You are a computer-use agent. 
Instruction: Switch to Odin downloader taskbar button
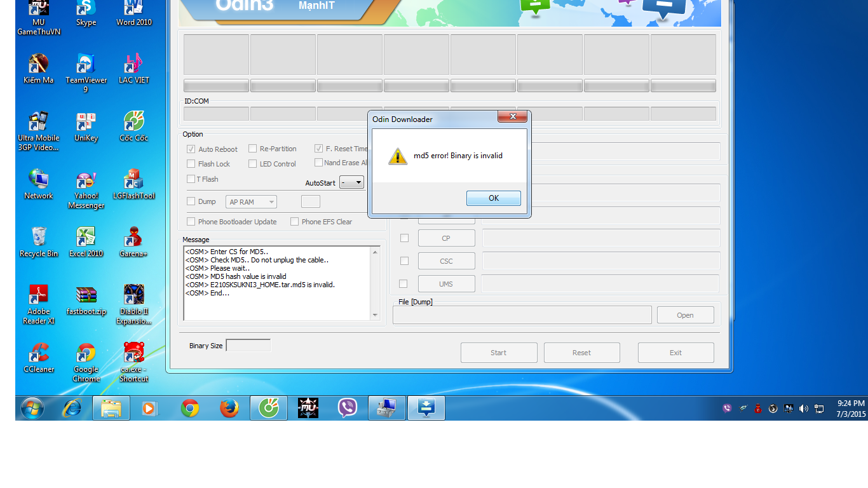point(426,408)
